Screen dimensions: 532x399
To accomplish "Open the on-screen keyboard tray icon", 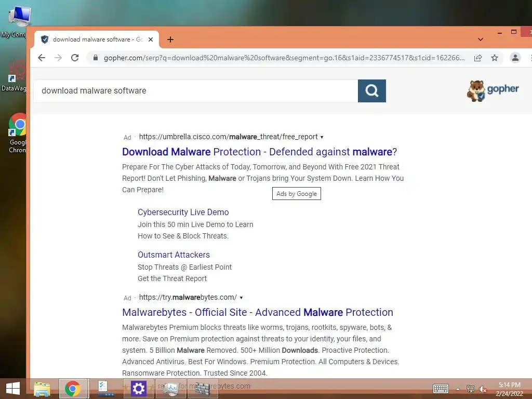I will (x=441, y=389).
